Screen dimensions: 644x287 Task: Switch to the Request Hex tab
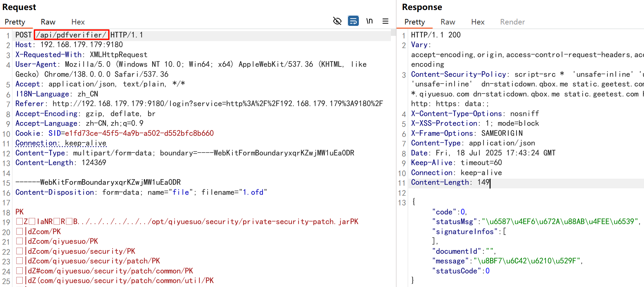pyautogui.click(x=78, y=22)
